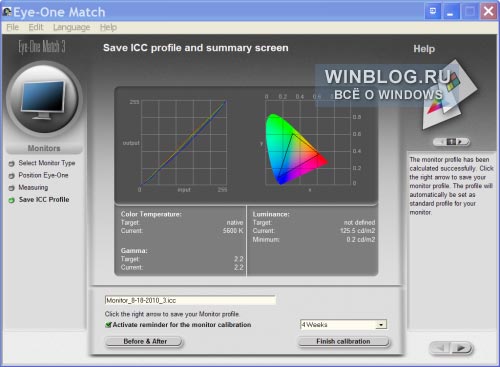
Task: Click the bullet icon beside Measuring
Action: (x=12, y=188)
